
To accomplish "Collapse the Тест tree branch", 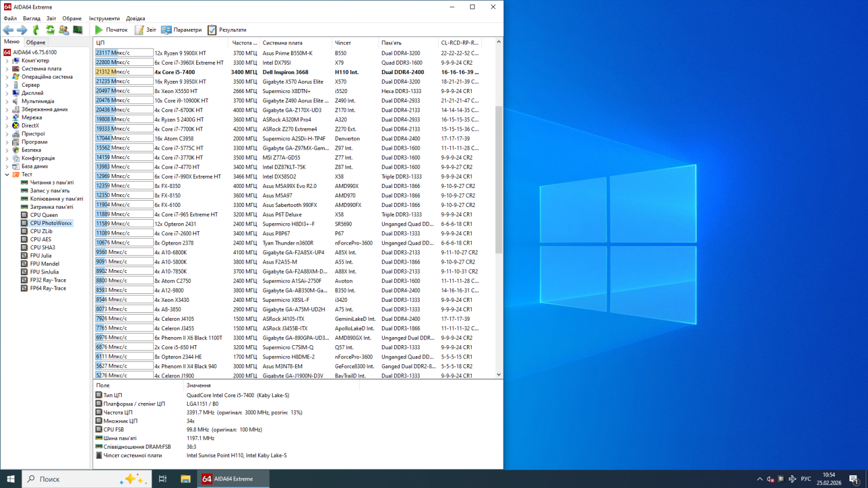I will click(7, 175).
